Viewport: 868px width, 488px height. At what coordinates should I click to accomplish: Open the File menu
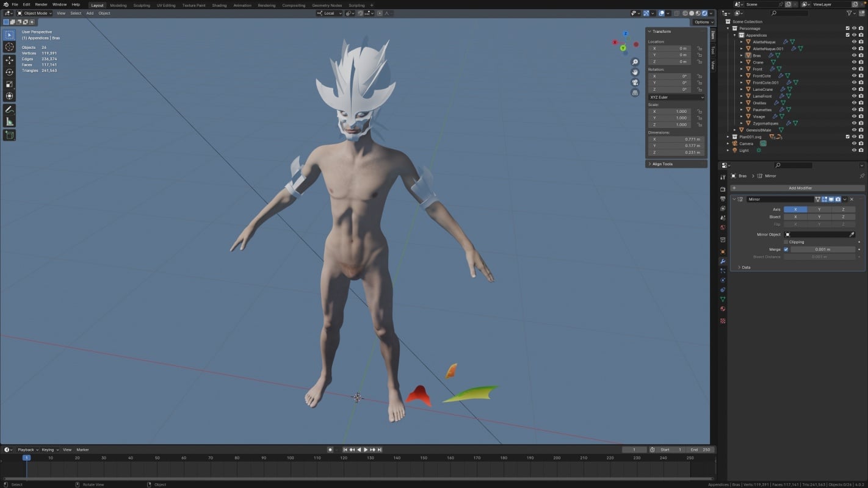[x=15, y=4]
